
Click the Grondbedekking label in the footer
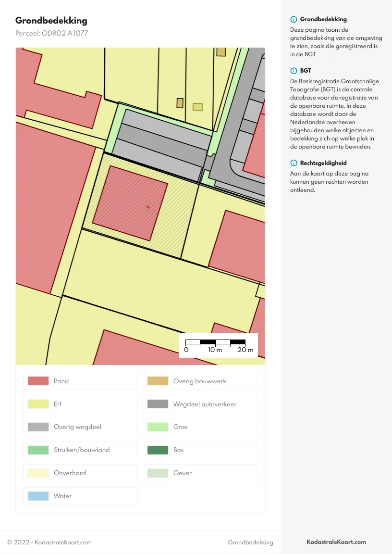[250, 542]
